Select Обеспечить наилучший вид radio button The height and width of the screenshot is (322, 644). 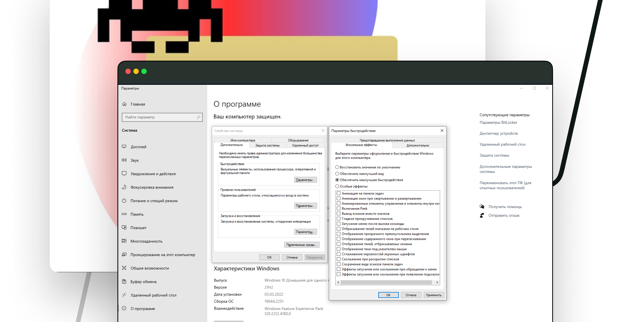[x=337, y=173]
